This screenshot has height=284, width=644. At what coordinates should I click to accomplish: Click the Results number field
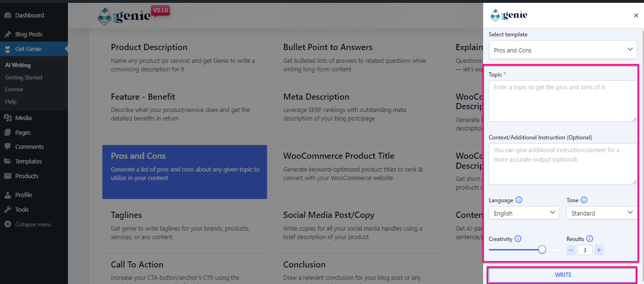coord(585,250)
